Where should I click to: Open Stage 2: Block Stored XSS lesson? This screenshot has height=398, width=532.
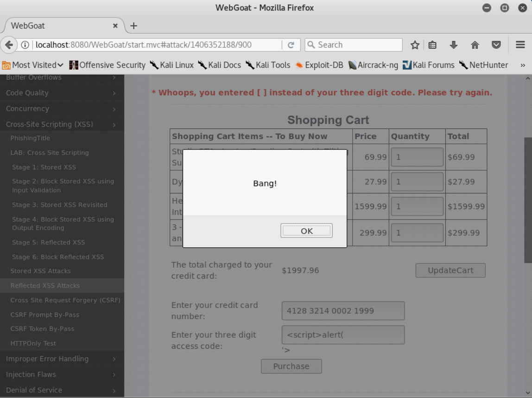(x=63, y=186)
